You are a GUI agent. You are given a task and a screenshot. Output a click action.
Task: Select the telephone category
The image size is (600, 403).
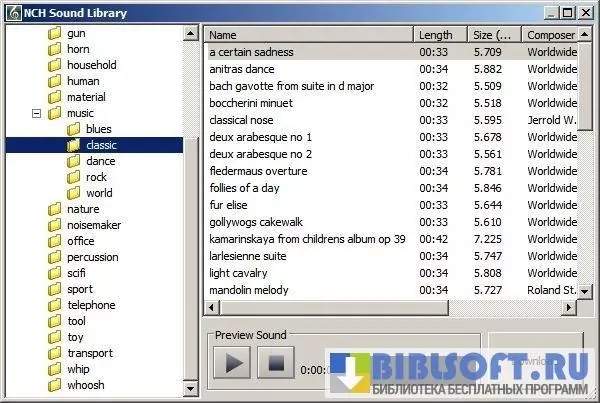[x=91, y=305]
